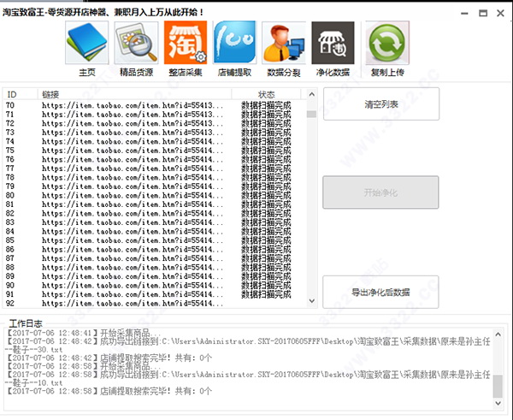Open the 净化数据 shop icon

click(x=333, y=43)
